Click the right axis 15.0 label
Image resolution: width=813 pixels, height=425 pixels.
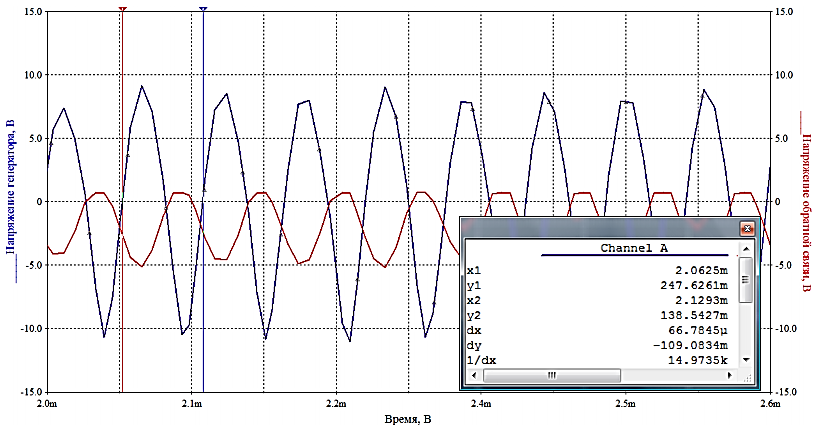(x=783, y=11)
